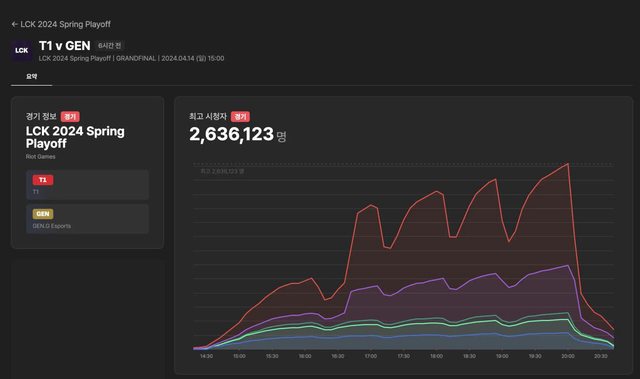Screen dimensions: 640x379
Task: Go back to LCK 2024 Spring Playoff
Action: [61, 24]
